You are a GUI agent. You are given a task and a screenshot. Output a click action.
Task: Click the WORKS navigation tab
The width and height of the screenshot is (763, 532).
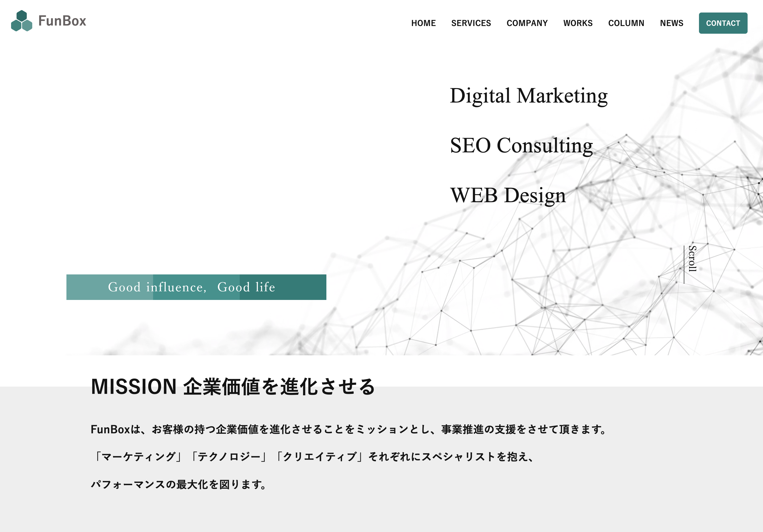point(578,23)
